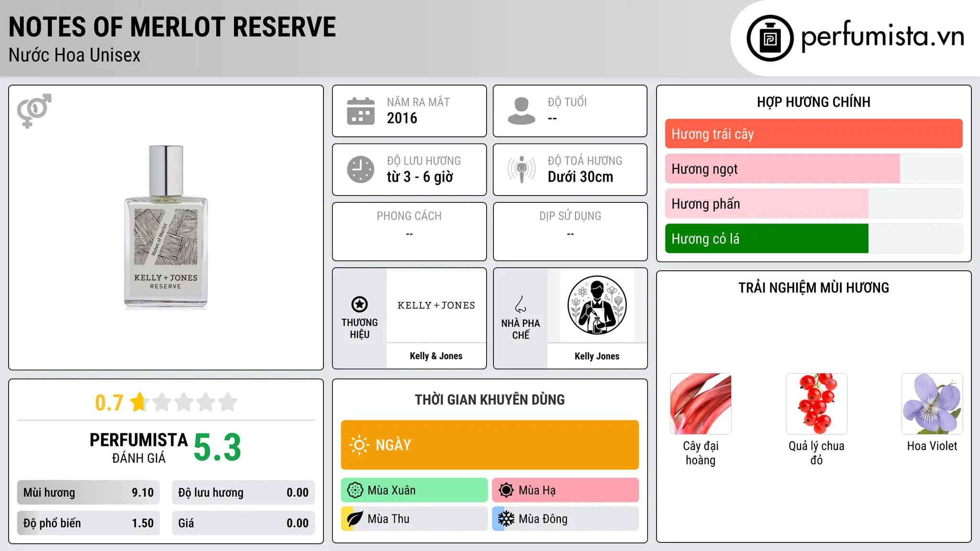Select the Merlot Reserve perfume bottle image
980x551 pixels.
(x=166, y=227)
